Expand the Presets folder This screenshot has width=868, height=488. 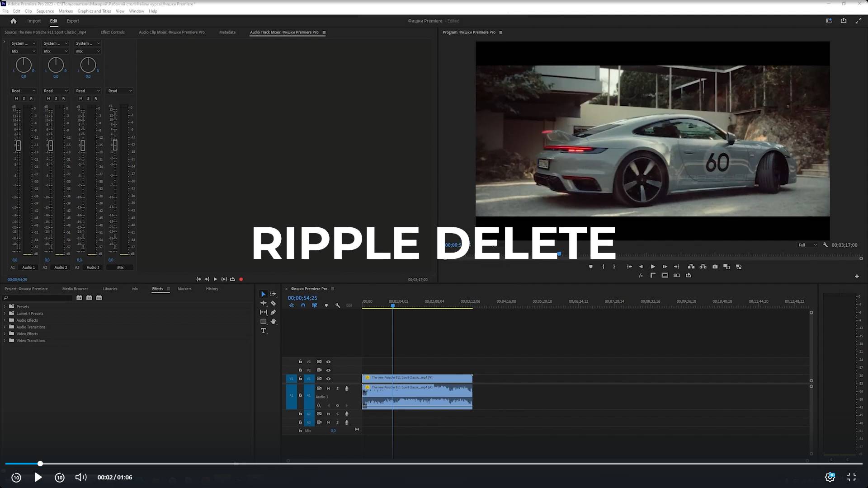click(5, 306)
